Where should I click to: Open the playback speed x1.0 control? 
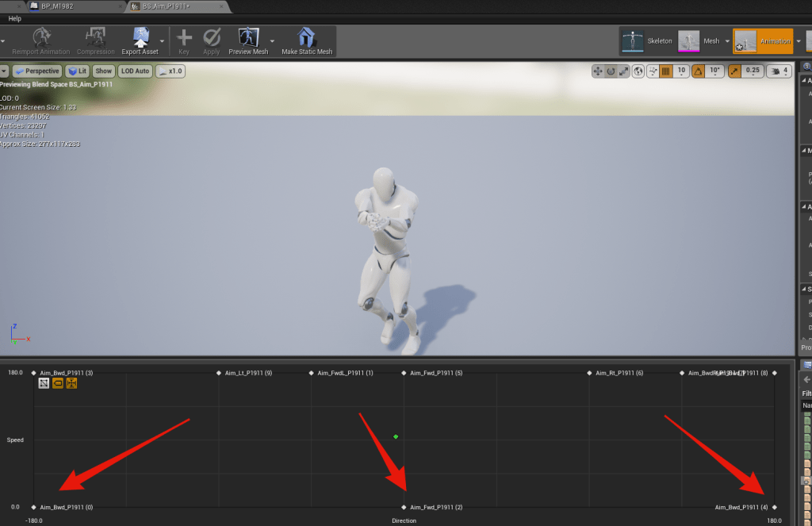click(170, 71)
